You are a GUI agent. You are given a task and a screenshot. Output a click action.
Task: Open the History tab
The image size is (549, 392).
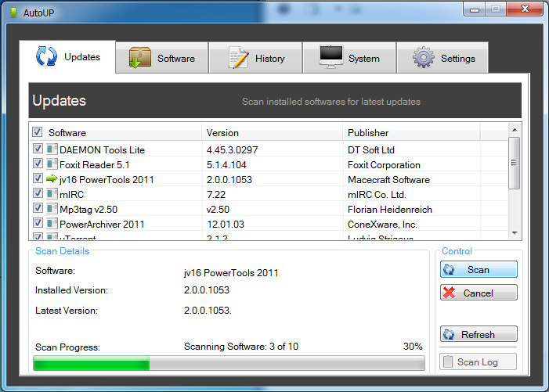pos(255,58)
